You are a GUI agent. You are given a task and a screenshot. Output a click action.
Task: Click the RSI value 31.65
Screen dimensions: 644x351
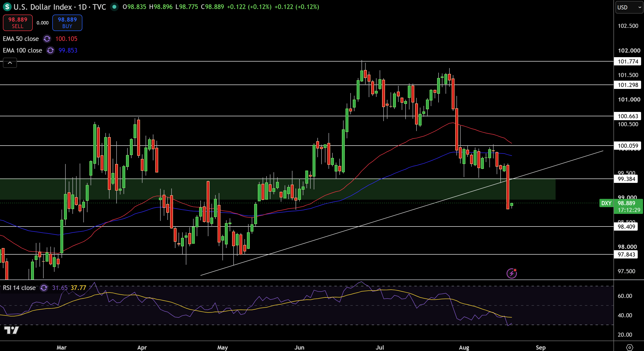click(x=60, y=288)
